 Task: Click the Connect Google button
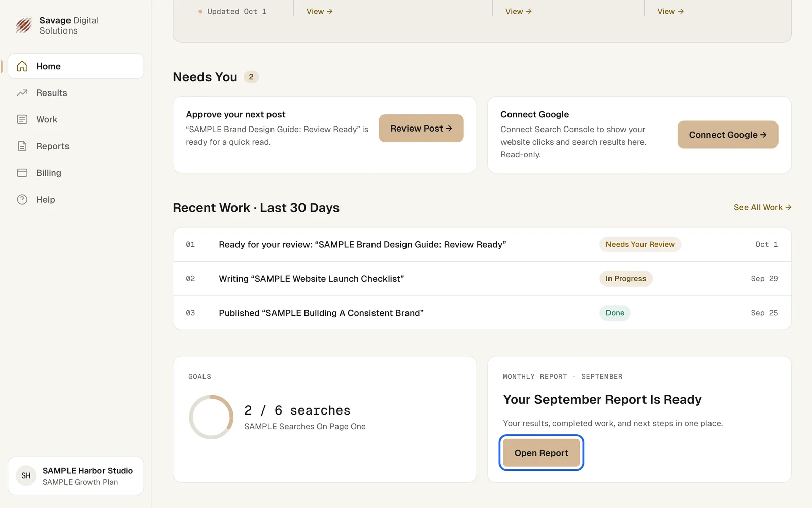pyautogui.click(x=728, y=135)
